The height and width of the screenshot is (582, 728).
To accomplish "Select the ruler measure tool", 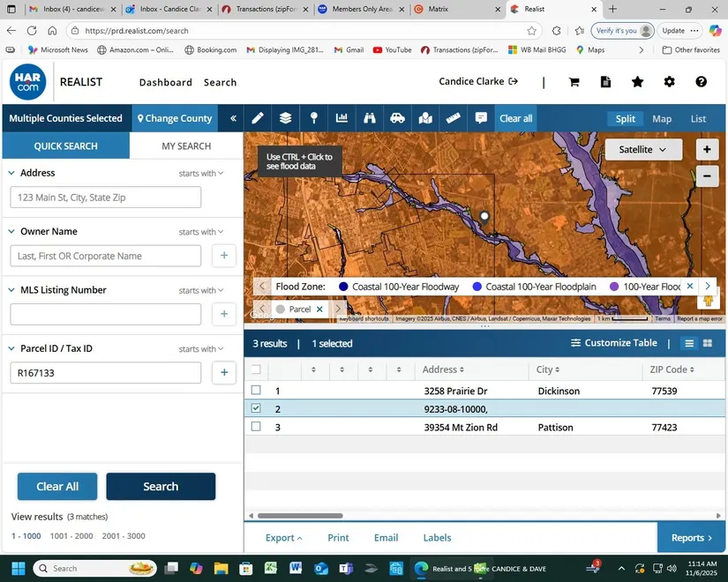I will coord(453,118).
